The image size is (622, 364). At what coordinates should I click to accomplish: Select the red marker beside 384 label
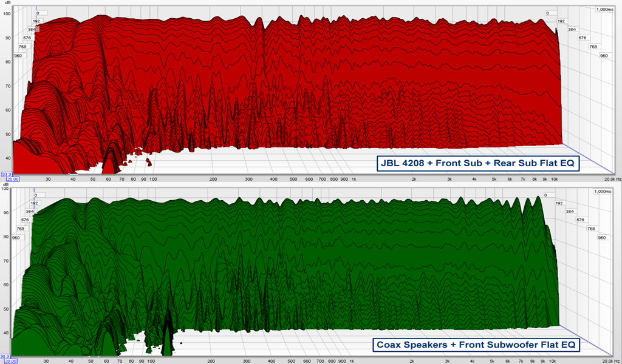click(37, 29)
